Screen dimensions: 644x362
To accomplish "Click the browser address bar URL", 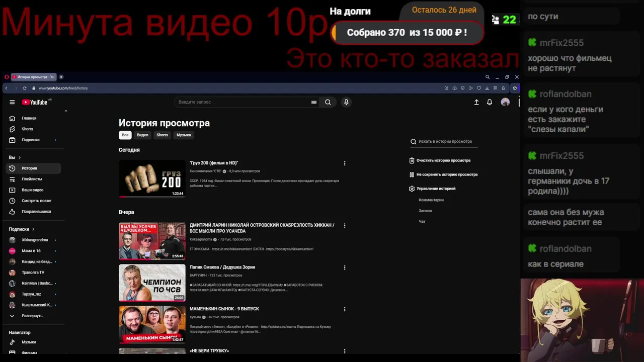I will 63,88.
